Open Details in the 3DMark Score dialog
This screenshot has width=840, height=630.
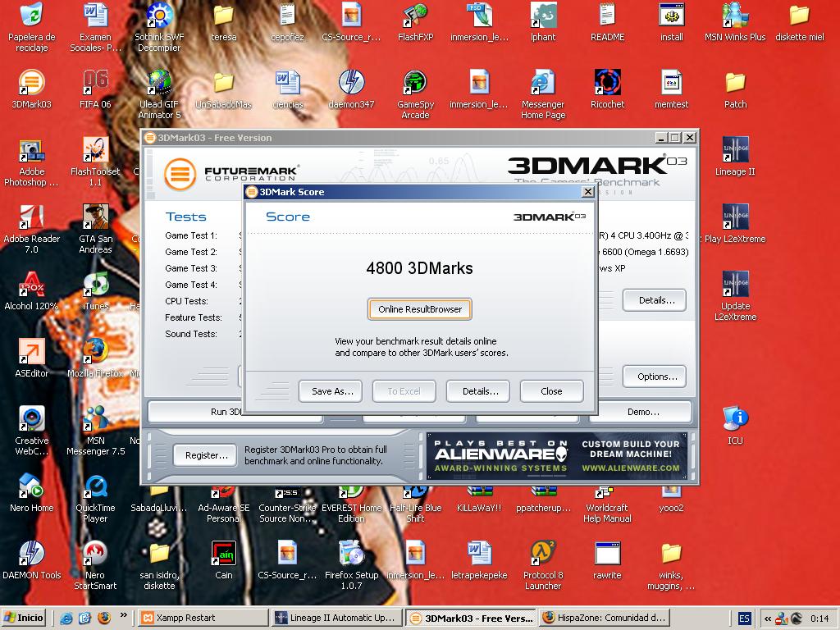pyautogui.click(x=479, y=391)
